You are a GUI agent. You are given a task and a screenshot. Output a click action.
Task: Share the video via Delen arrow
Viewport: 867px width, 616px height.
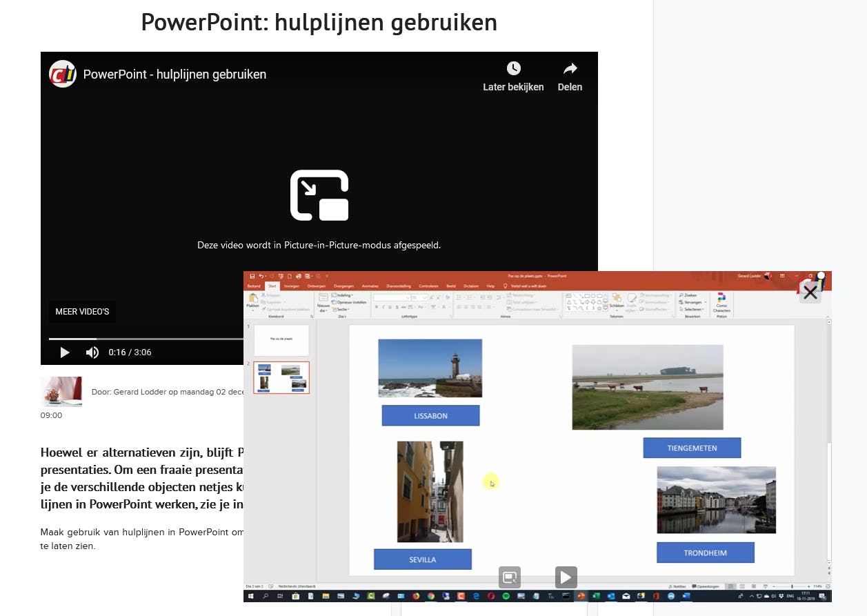tap(570, 68)
